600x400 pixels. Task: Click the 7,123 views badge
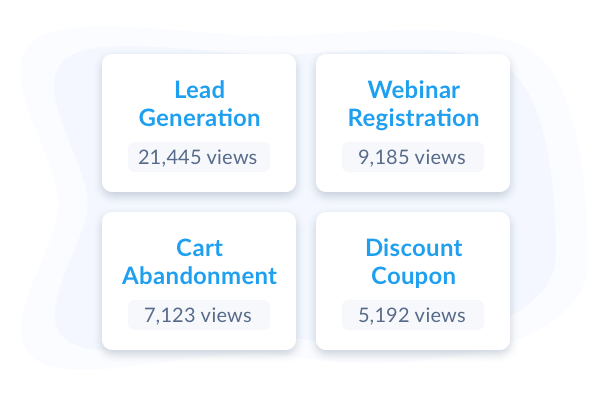199,315
